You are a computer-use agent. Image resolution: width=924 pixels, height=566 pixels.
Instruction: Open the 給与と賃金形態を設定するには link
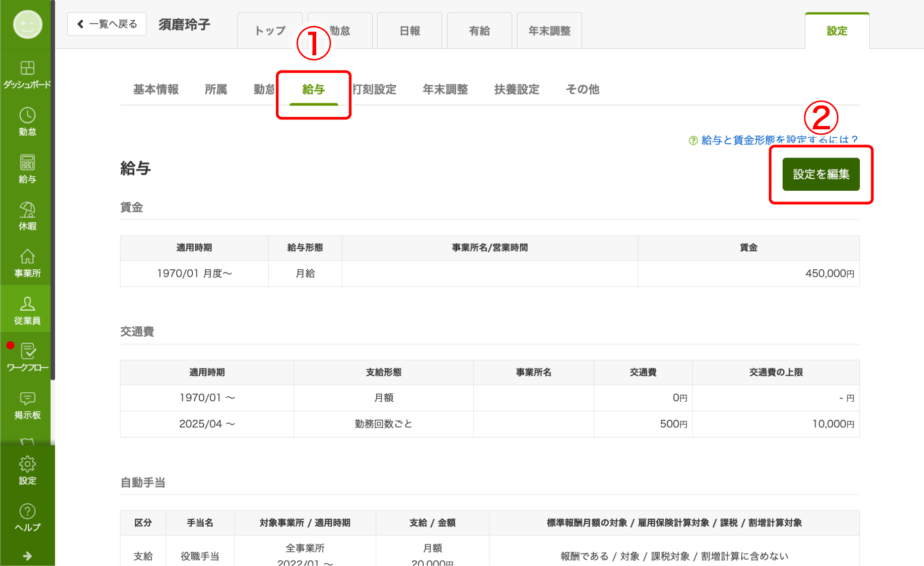coord(778,139)
